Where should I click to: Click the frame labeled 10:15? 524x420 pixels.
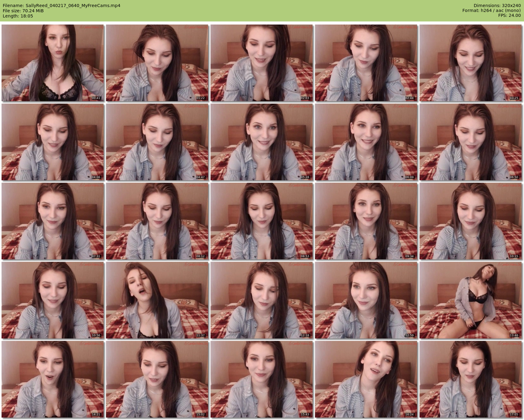pyautogui.click(x=470, y=221)
